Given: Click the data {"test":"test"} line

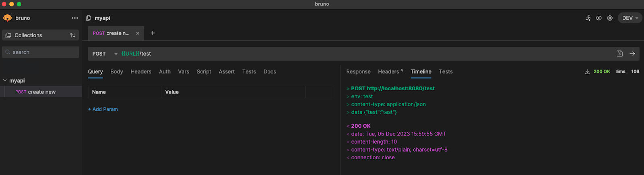Looking at the screenshot, I should coord(372,112).
